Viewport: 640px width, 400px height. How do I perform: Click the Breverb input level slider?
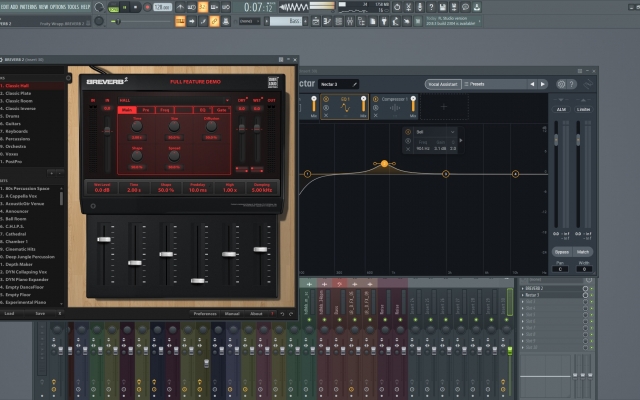pyautogui.click(x=107, y=130)
